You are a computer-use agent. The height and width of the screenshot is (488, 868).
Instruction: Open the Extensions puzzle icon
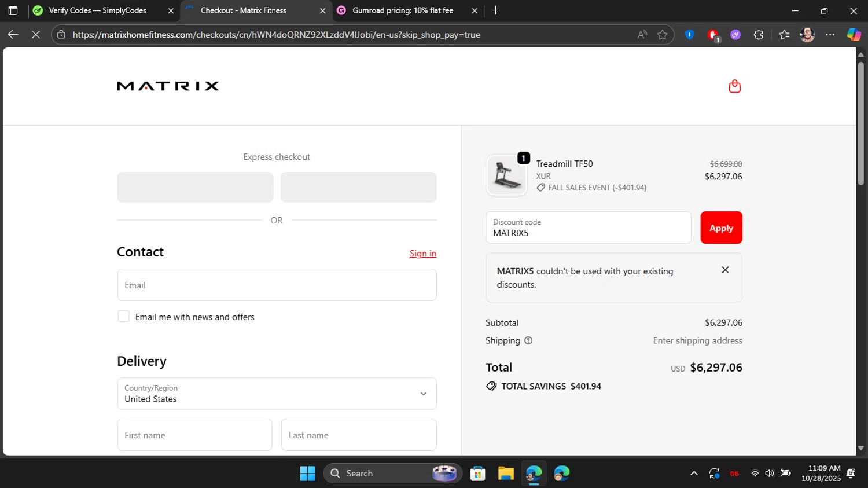coord(759,35)
